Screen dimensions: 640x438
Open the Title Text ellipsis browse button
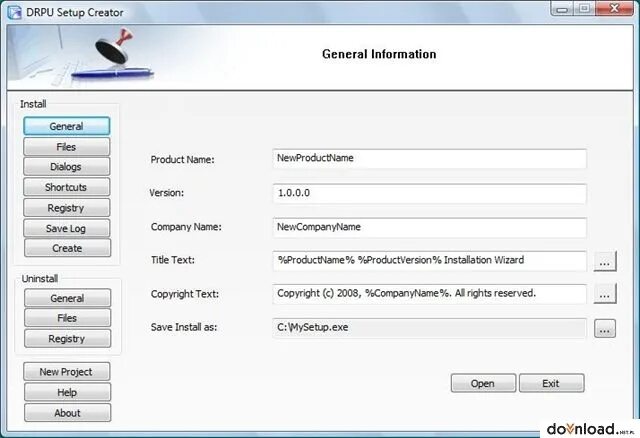click(605, 261)
